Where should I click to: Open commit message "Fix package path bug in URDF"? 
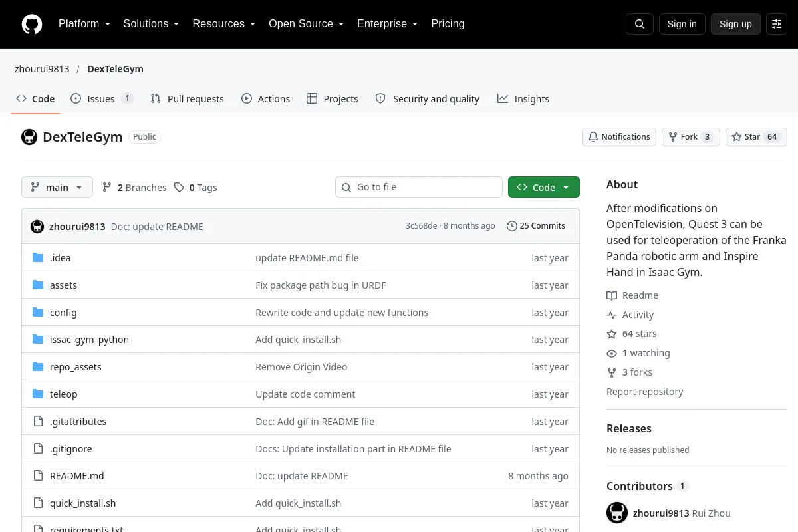321,285
